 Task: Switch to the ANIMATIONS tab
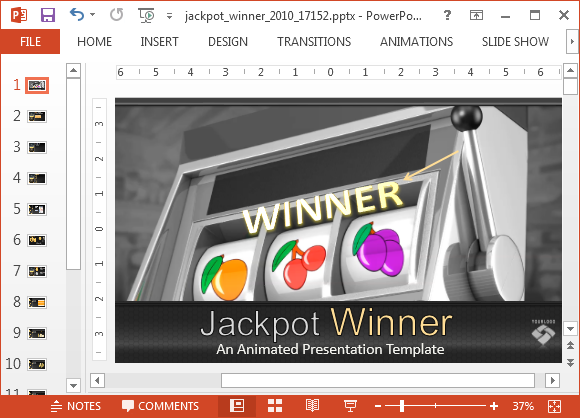click(416, 41)
